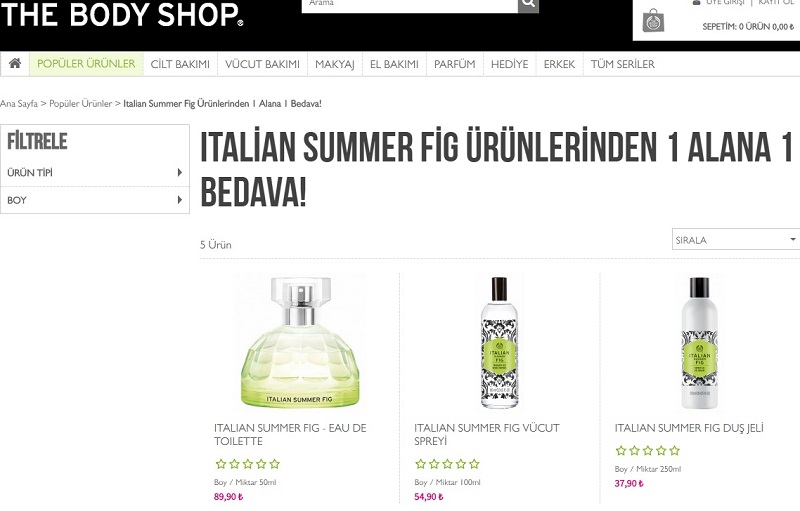Rate the Eau de Toilette with stars
The image size is (800, 511).
click(247, 464)
